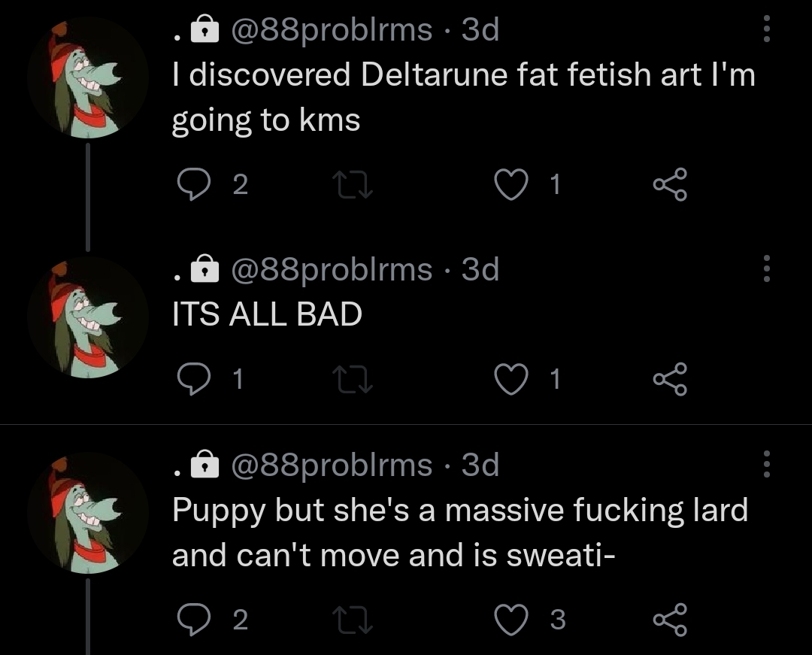Viewport: 812px width, 655px height.
Task: Retweet the Puppy tweet
Action: click(353, 620)
